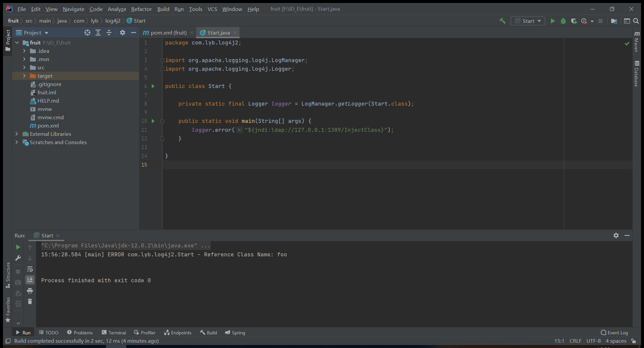This screenshot has width=644, height=348.
Task: Click run gutter icon next to class Start
Action: [x=153, y=86]
